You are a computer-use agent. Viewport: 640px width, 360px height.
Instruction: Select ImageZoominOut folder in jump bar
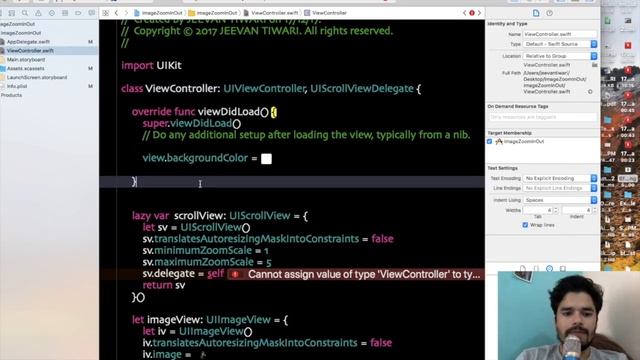click(x=213, y=13)
